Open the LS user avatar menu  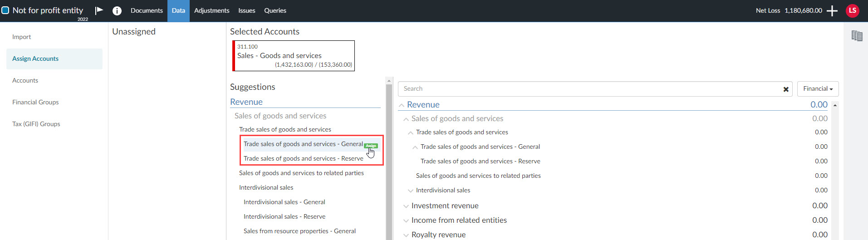(852, 10)
